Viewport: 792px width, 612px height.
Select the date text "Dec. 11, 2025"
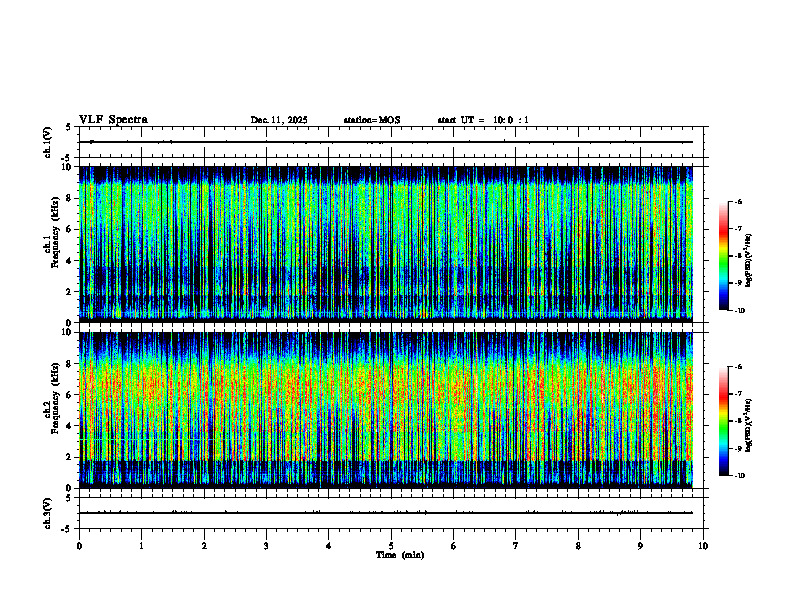(279, 120)
